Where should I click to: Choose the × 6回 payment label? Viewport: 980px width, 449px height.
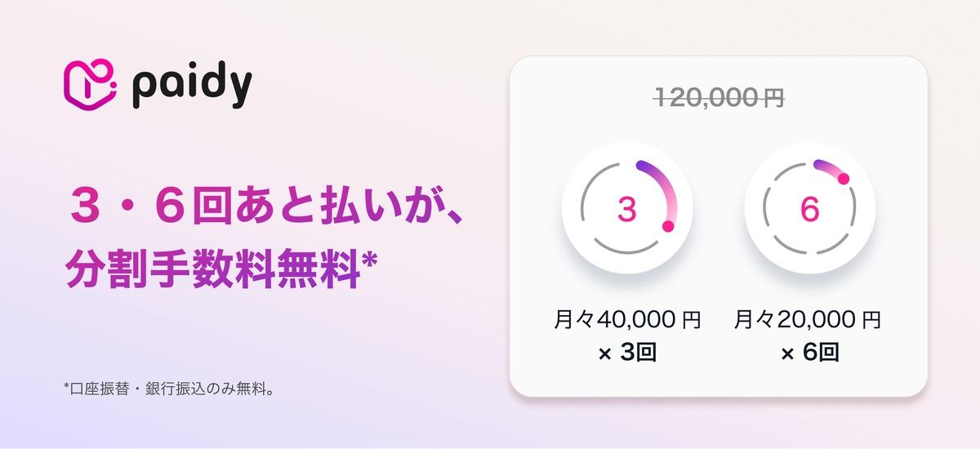809,353
